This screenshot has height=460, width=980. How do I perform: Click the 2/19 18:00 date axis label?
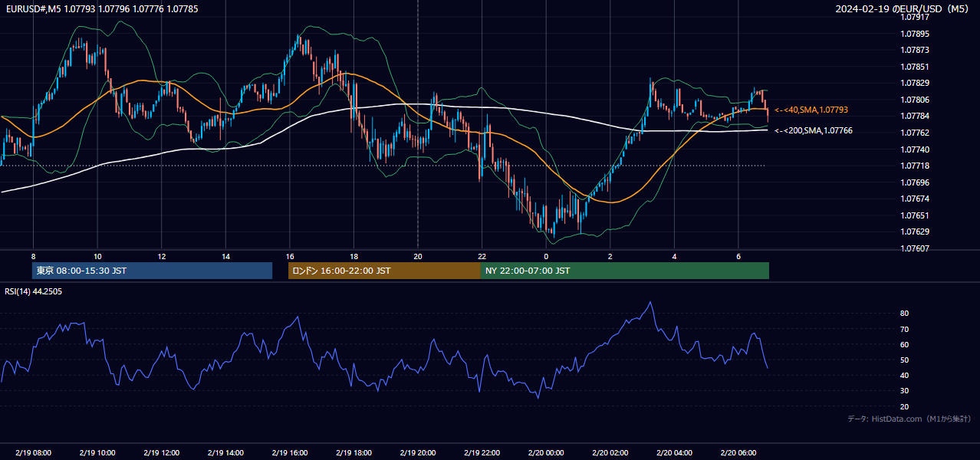(x=354, y=452)
